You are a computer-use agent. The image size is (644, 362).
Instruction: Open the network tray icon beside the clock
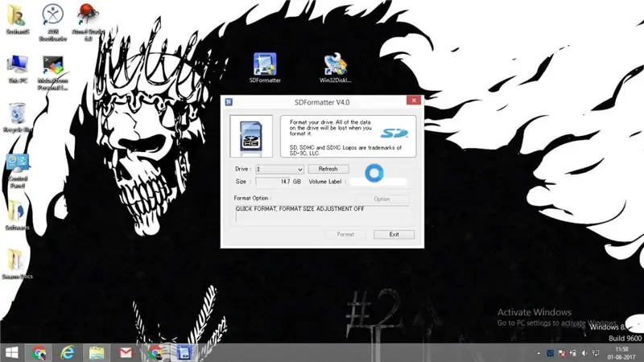[596, 353]
